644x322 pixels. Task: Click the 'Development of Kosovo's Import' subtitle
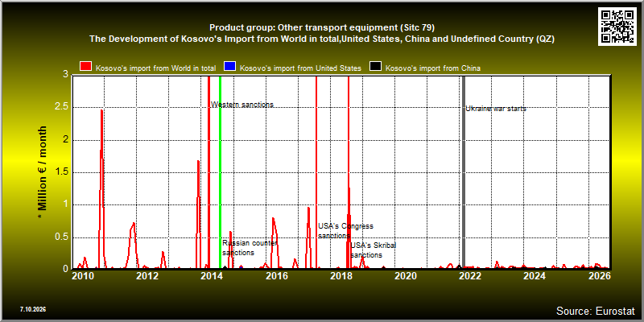[x=321, y=39]
